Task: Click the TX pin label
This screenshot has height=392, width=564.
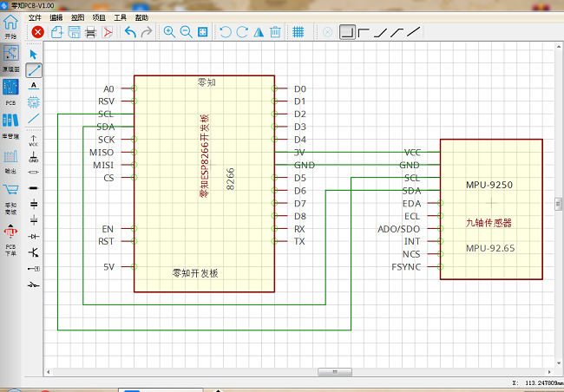Action: (x=299, y=241)
